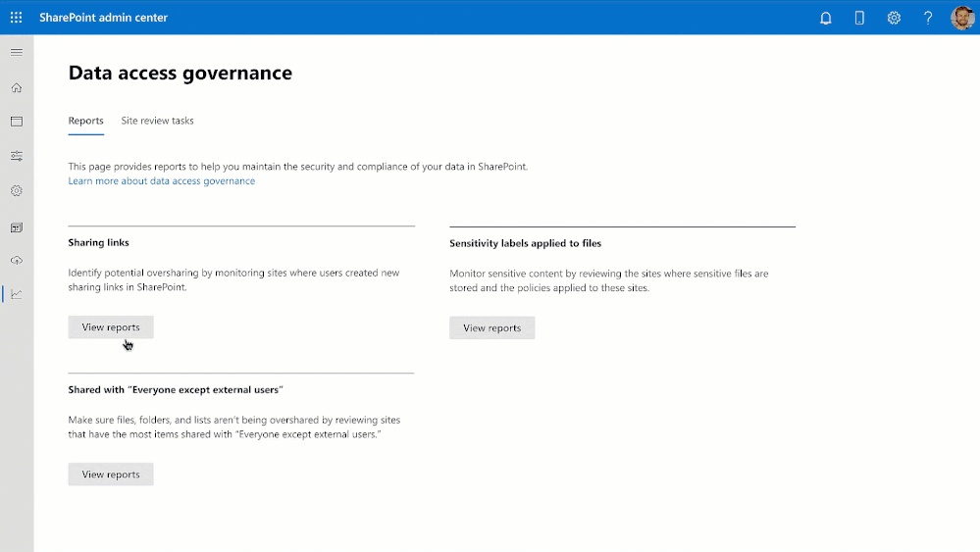This screenshot has width=980, height=552.
Task: Go to Home in the sidebar
Action: (17, 87)
